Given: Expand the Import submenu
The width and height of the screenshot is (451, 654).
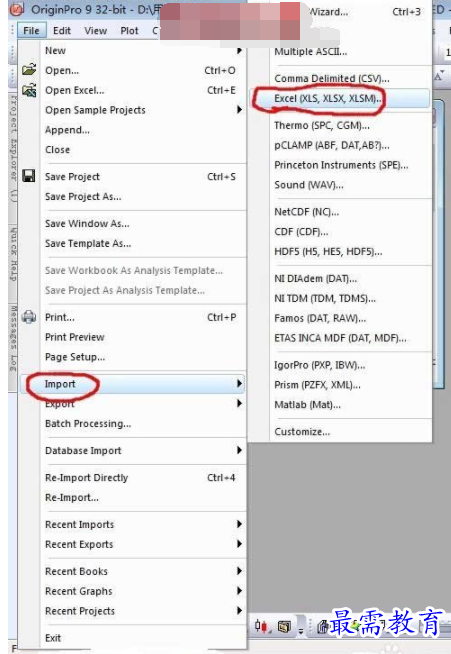Looking at the screenshot, I should (x=133, y=384).
